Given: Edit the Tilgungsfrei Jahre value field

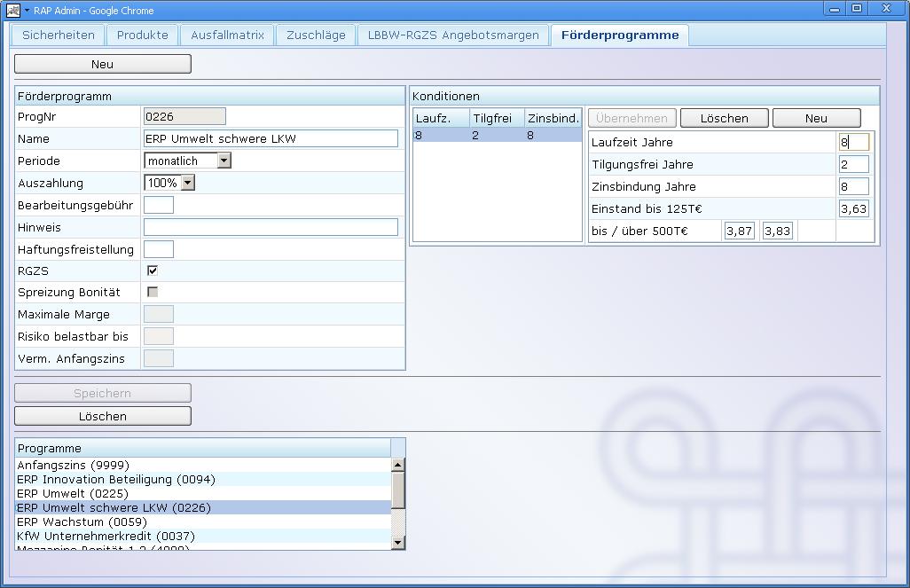Looking at the screenshot, I should point(854,164).
